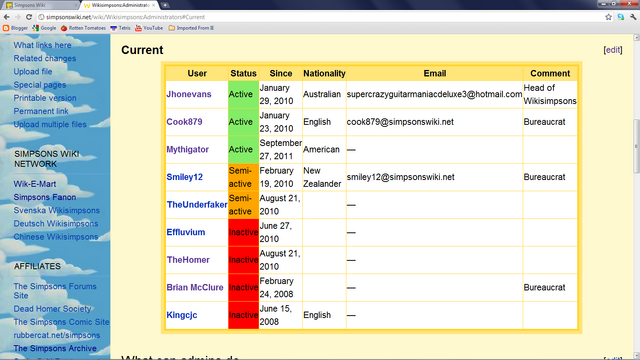Viewport: 640px width, 360px height.
Task: Visit rubbercat.net/simpsons
Action: point(57,335)
